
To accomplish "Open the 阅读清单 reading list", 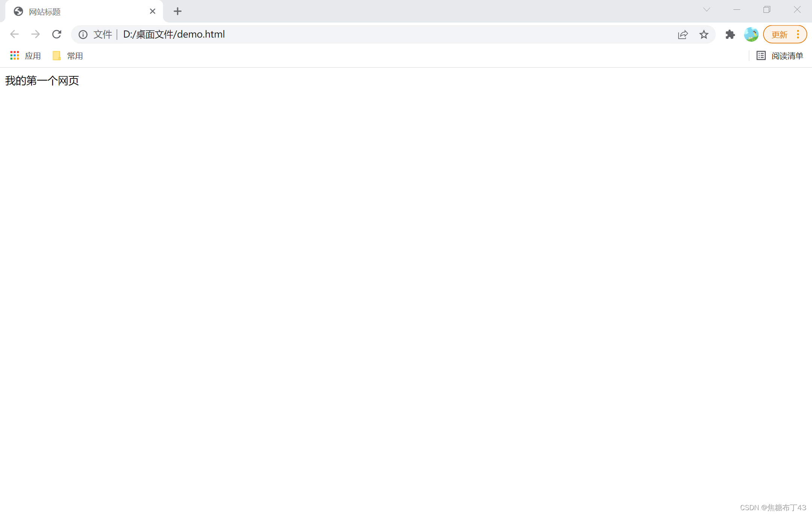I will (780, 56).
